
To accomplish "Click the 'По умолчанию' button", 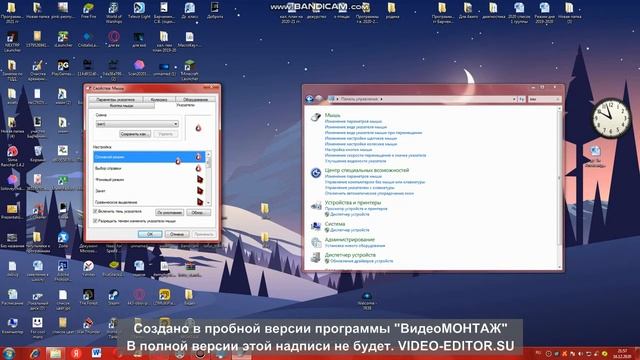I will tap(169, 213).
